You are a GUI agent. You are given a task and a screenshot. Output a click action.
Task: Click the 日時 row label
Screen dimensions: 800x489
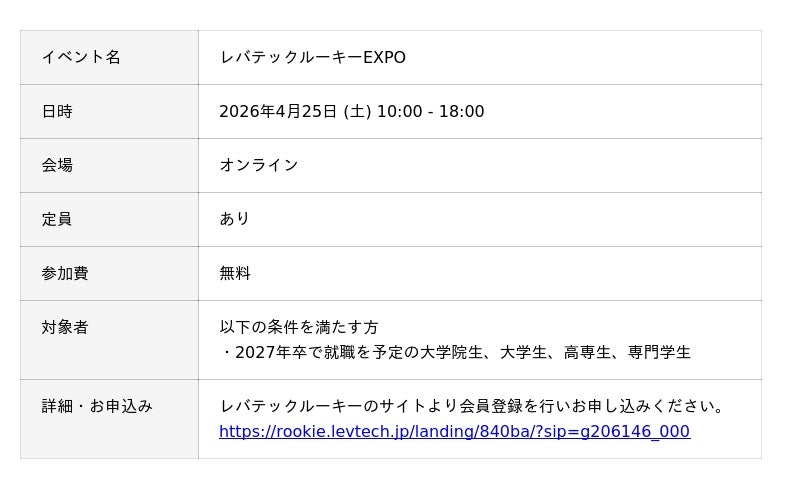[x=57, y=112]
